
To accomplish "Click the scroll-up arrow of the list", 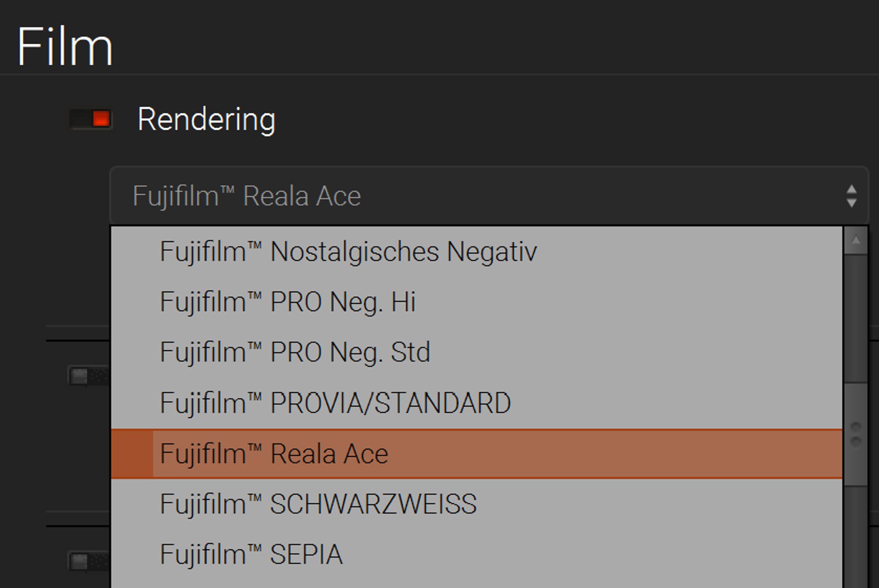I will click(856, 240).
